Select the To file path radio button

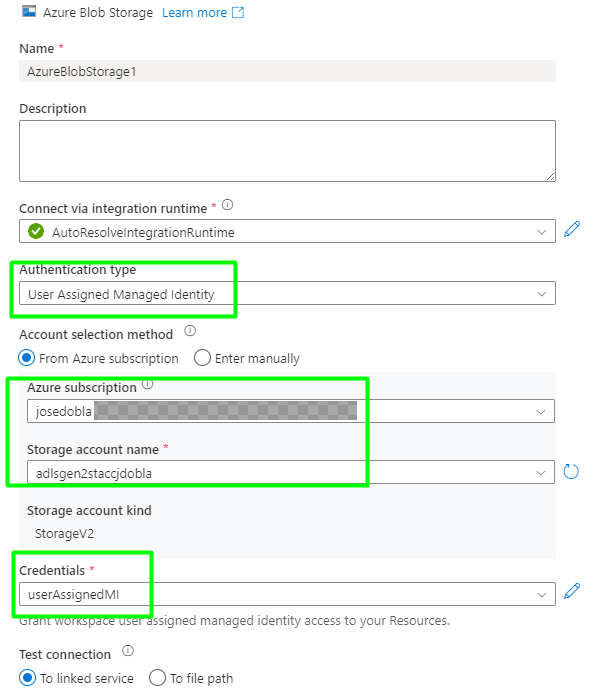[x=157, y=678]
